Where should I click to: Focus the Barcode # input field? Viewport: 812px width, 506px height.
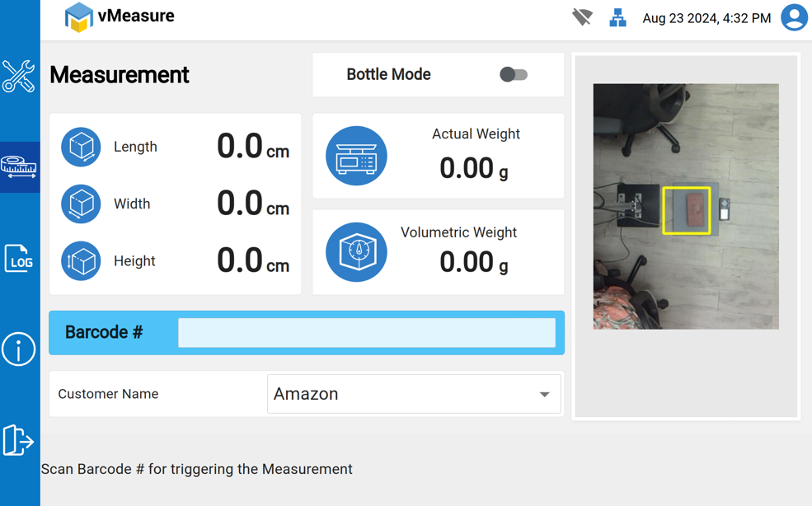coord(367,333)
